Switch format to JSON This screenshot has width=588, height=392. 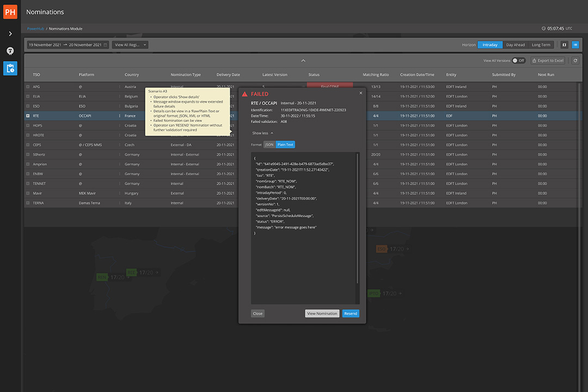[269, 145]
